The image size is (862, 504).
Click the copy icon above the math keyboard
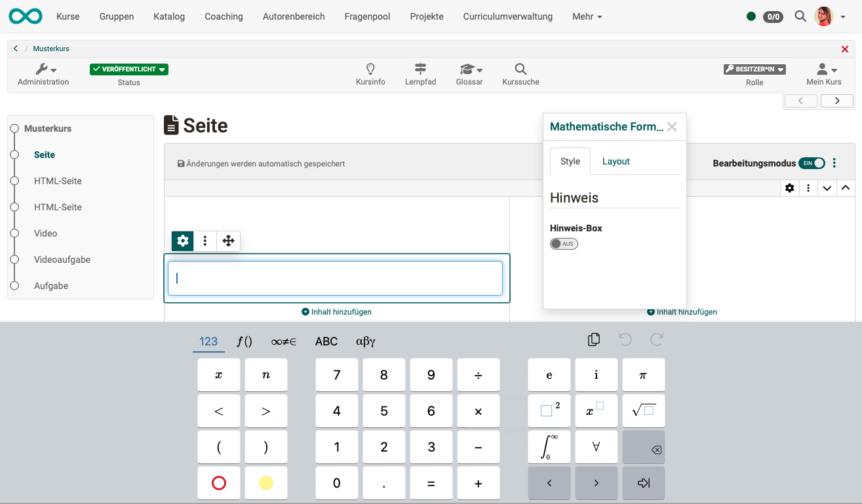tap(594, 339)
